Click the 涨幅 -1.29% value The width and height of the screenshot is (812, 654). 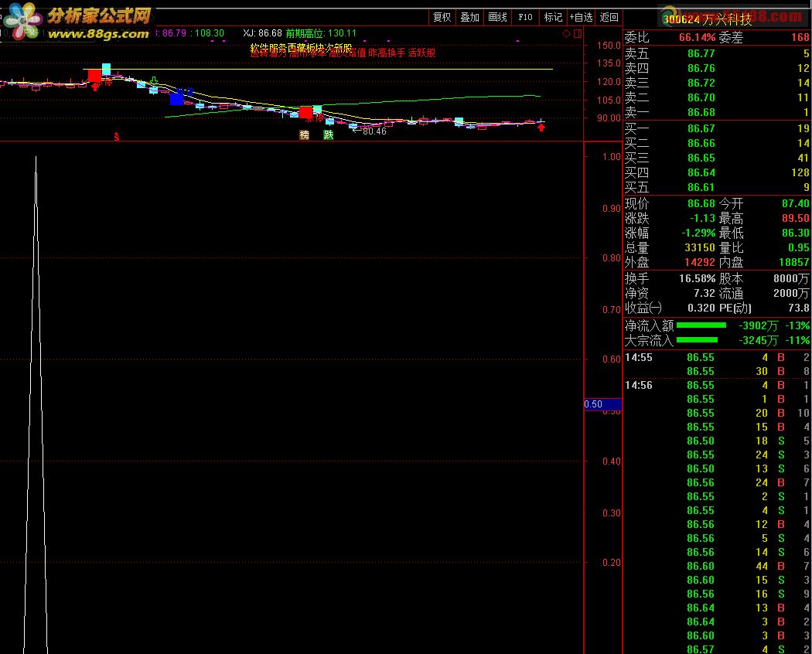[x=698, y=233]
